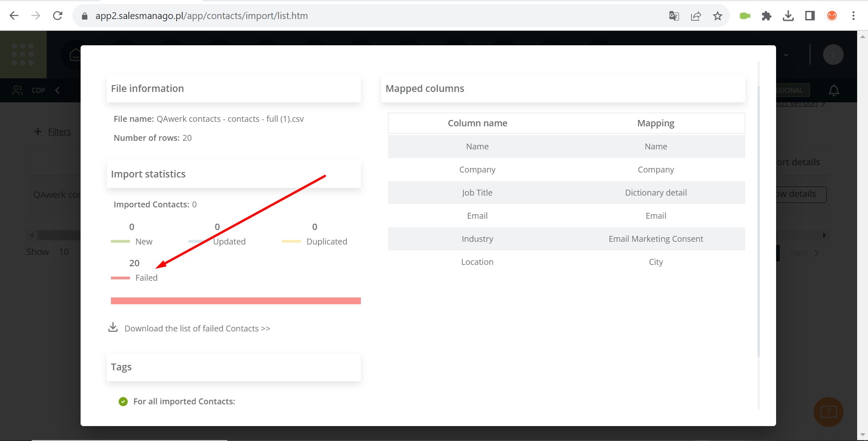Toggle the green check For all imported Contacts
This screenshot has width=868, height=441.
pyautogui.click(x=123, y=402)
